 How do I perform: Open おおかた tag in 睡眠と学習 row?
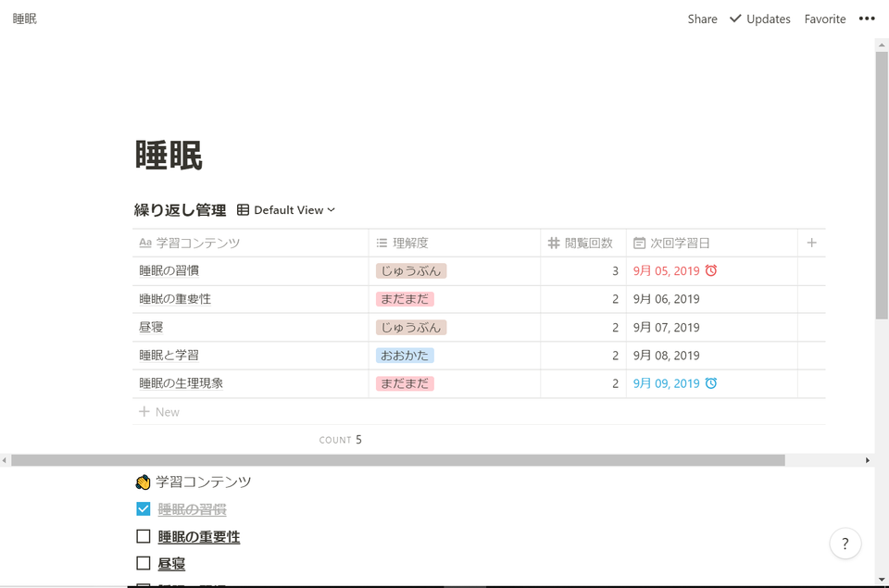(405, 356)
